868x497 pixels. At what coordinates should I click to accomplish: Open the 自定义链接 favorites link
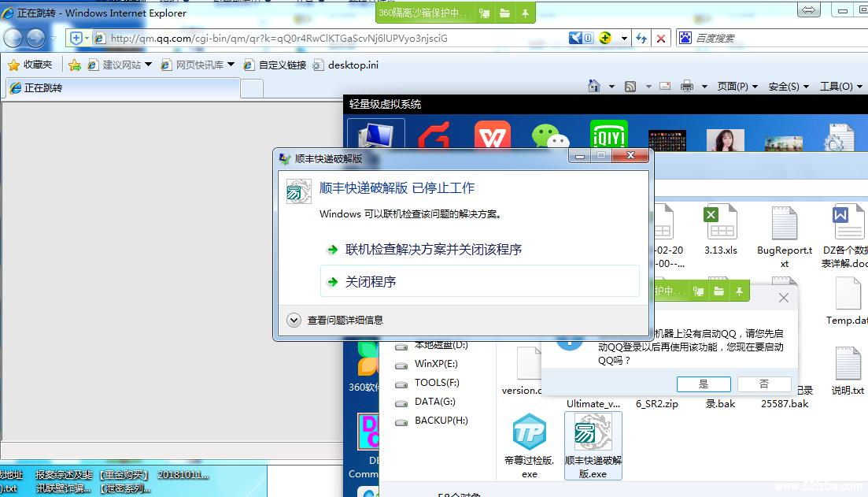(x=275, y=65)
